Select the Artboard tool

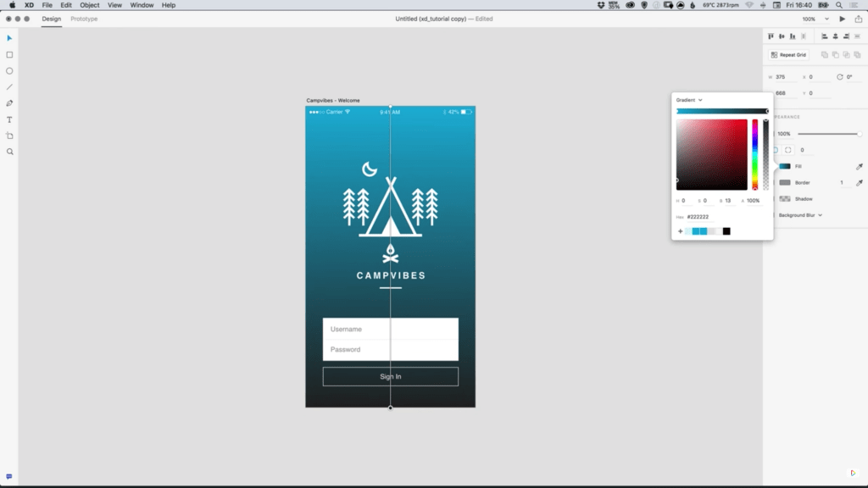[9, 135]
